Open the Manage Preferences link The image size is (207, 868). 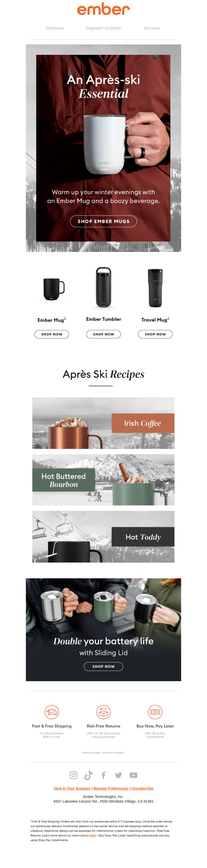111,788
